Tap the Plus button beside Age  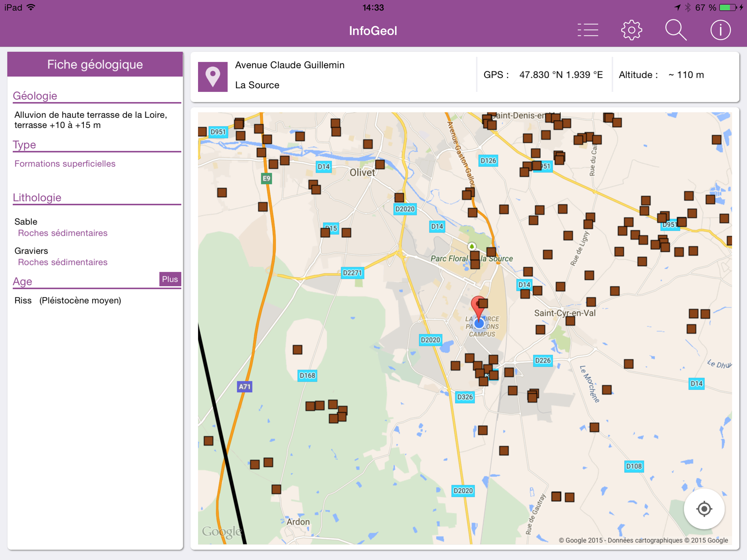pyautogui.click(x=170, y=279)
